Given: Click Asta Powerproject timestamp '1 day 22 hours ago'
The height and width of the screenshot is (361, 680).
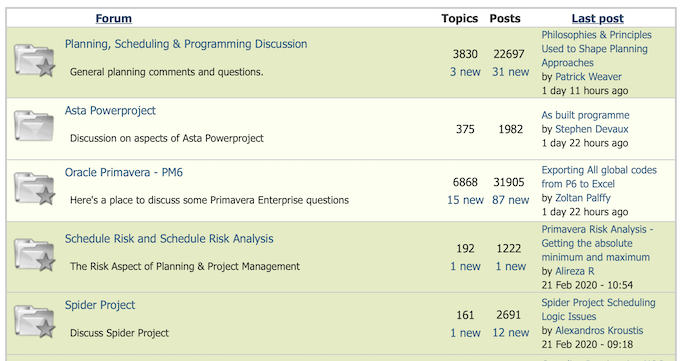Looking at the screenshot, I should tap(585, 143).
